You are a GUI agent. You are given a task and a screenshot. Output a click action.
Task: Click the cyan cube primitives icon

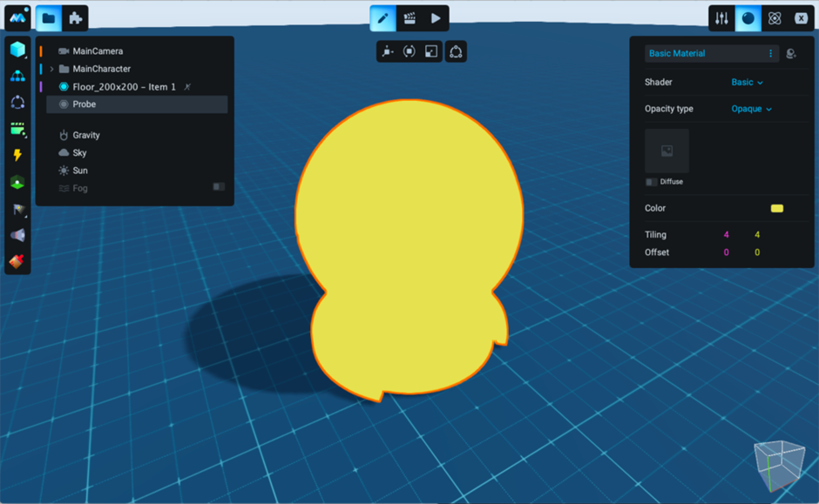click(17, 50)
